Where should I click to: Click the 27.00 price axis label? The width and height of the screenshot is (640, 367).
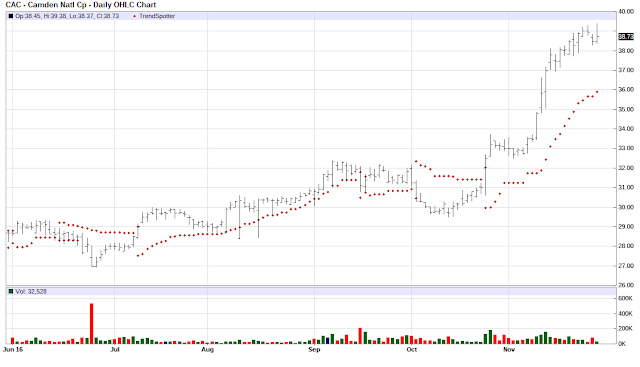pyautogui.click(x=626, y=265)
